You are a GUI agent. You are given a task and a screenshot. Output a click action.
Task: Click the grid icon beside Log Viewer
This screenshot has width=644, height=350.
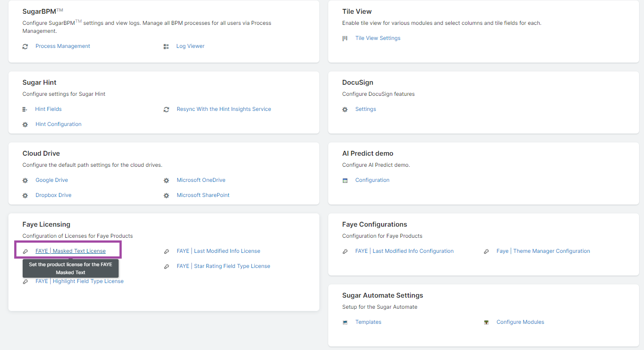166,46
